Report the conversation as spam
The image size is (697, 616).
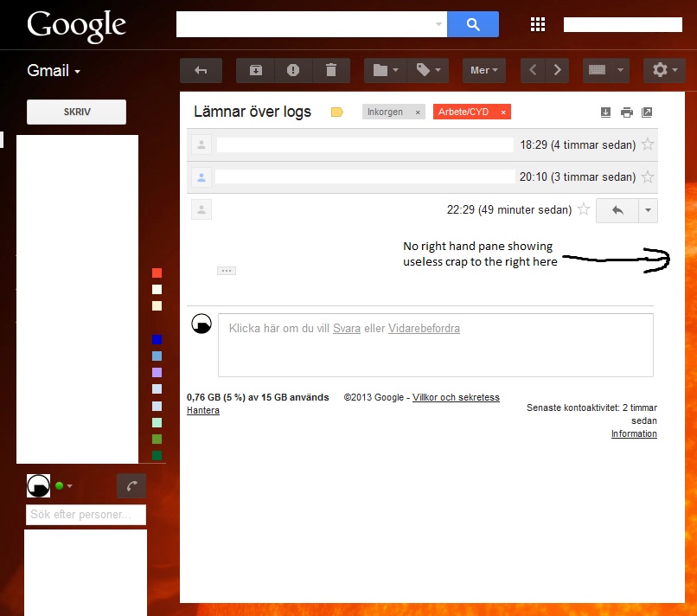(293, 71)
